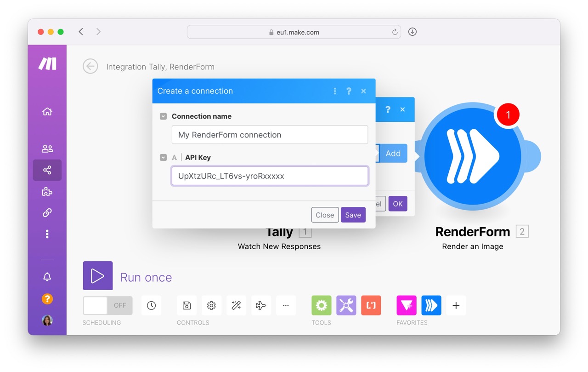The image size is (588, 372).
Task: Close the RenderForm module panel
Action: pyautogui.click(x=402, y=109)
